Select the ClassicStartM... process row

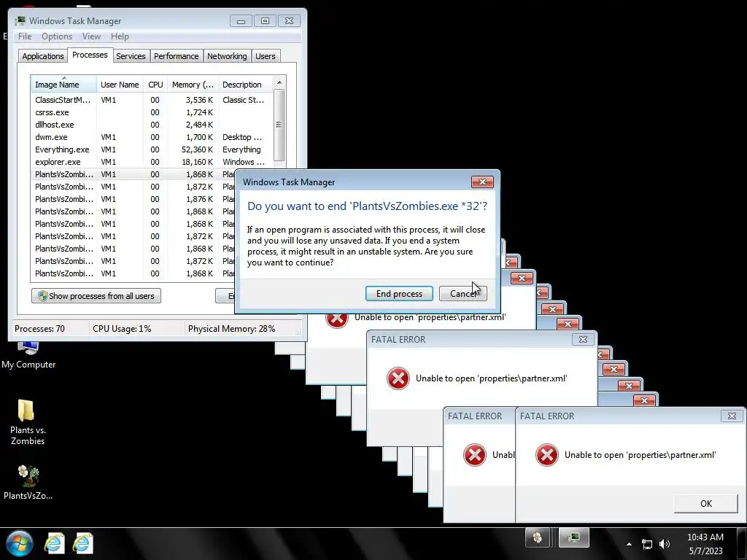click(152, 100)
